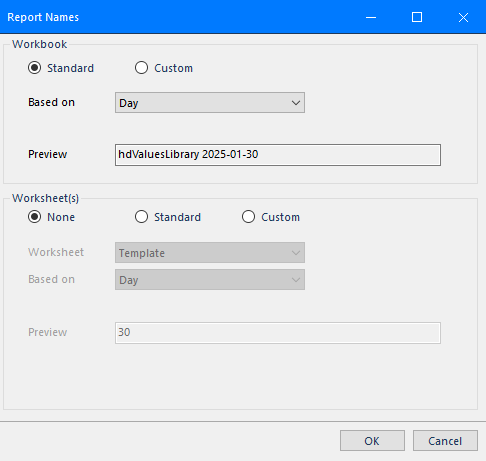Close the Report Names dialog
Image resolution: width=486 pixels, height=461 pixels.
pyautogui.click(x=463, y=17)
